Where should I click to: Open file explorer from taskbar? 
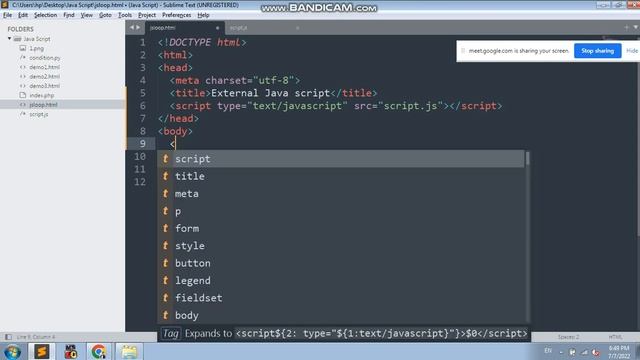coord(129,351)
